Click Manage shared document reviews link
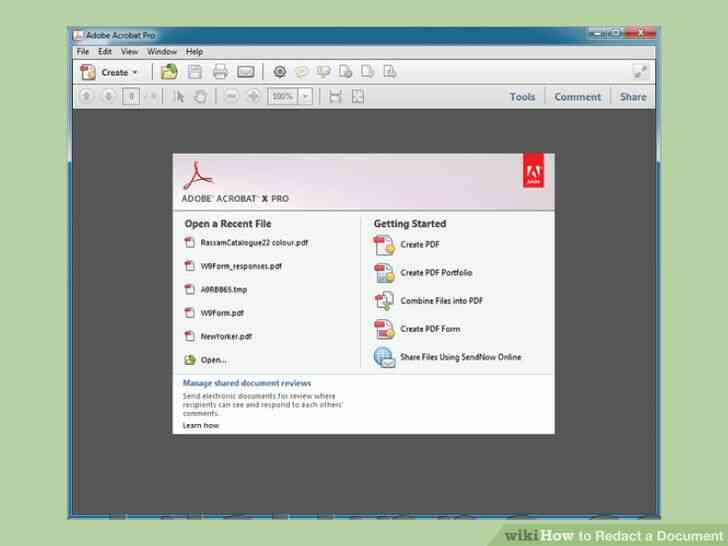Viewport: 728px width, 546px height. click(246, 383)
